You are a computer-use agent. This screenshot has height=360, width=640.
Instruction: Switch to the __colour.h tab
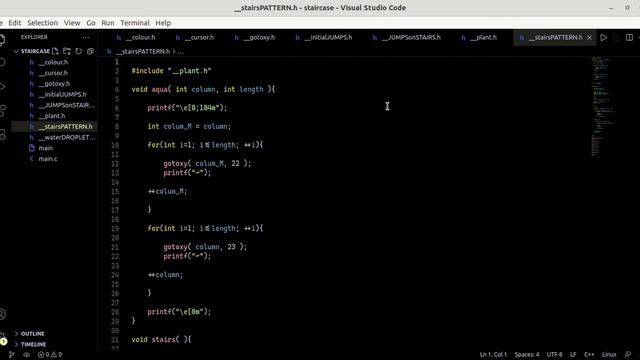pyautogui.click(x=136, y=38)
